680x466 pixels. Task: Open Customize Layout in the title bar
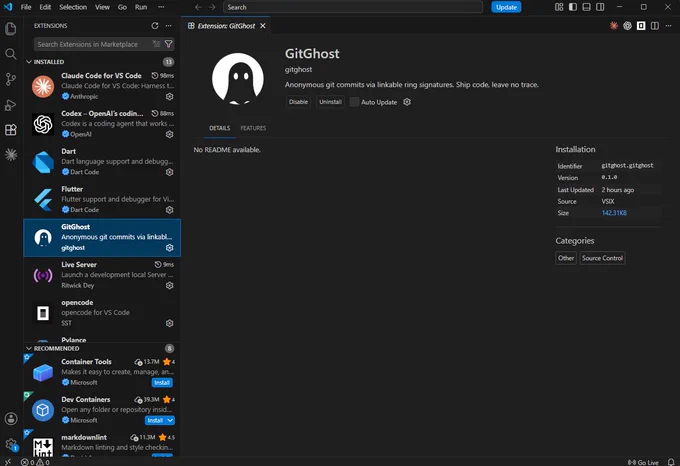pos(559,7)
